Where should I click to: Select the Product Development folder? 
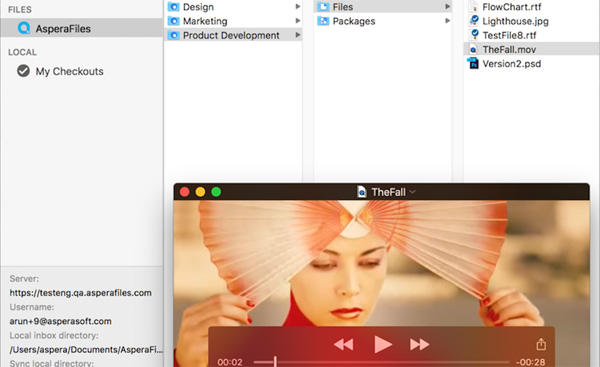coord(233,35)
